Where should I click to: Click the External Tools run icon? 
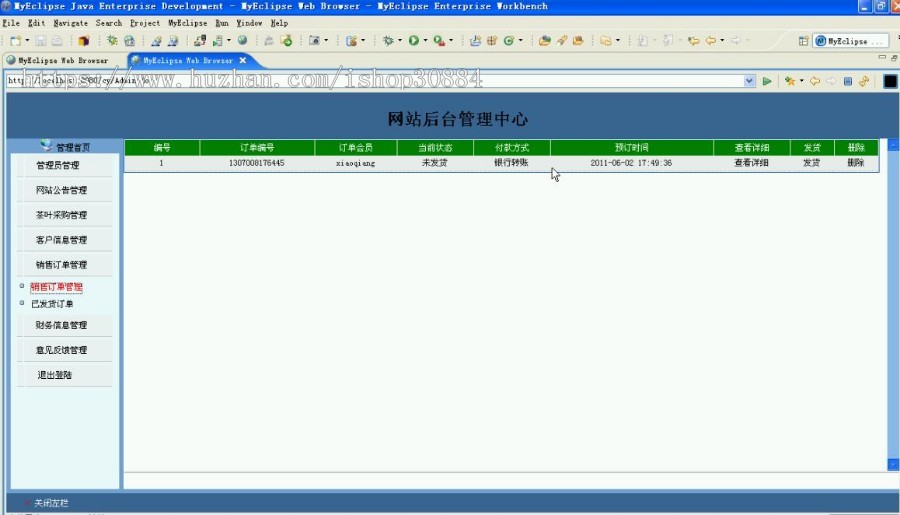439,41
